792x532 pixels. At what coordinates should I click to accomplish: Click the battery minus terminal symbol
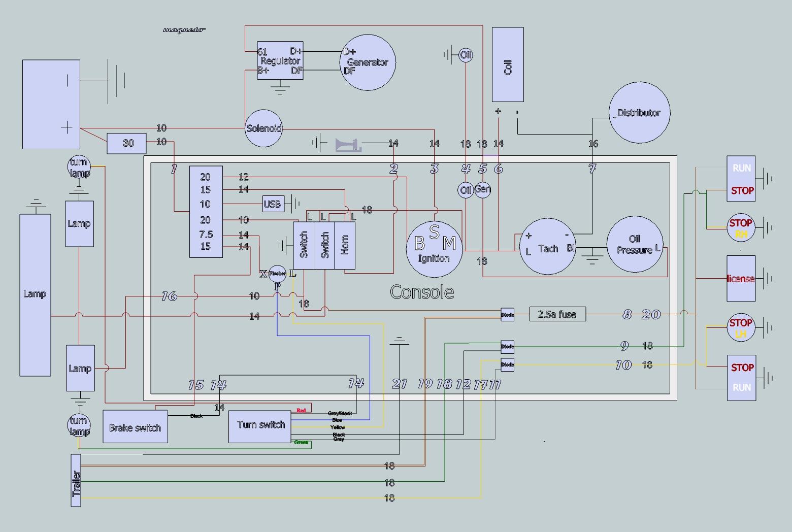[68, 80]
